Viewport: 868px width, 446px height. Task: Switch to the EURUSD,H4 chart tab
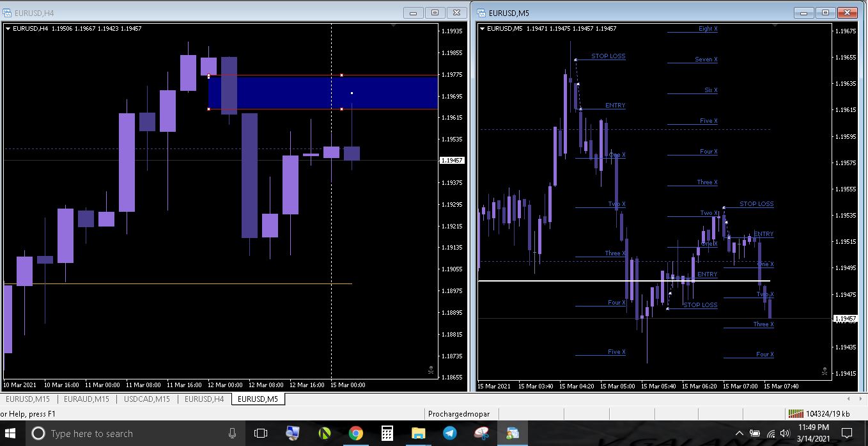pos(204,399)
